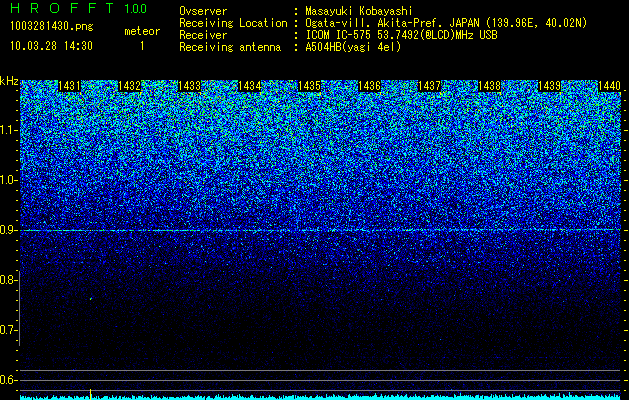Click the 1431 time marker label
The width and height of the screenshot is (629, 400).
pos(69,86)
